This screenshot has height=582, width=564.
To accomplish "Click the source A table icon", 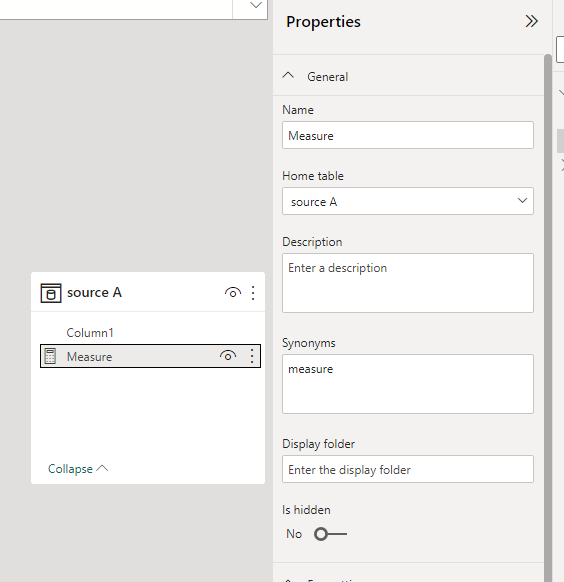I will [x=51, y=293].
